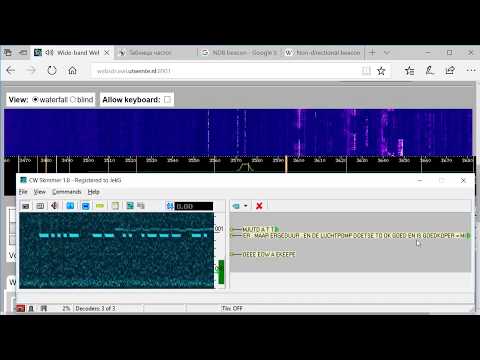Show the tab previews chevron

tap(387, 53)
